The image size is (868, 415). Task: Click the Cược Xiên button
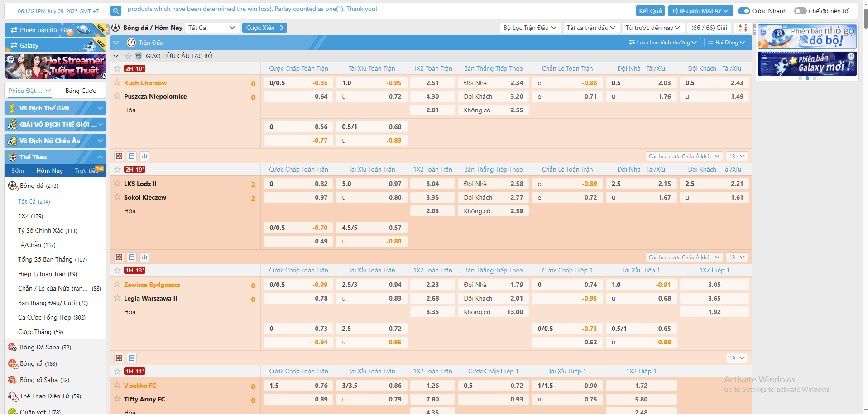[x=264, y=28]
